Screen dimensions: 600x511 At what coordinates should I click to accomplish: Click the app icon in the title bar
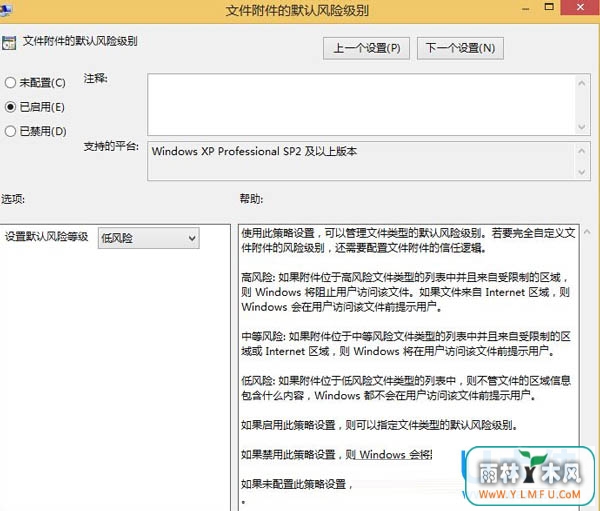tap(5, 10)
